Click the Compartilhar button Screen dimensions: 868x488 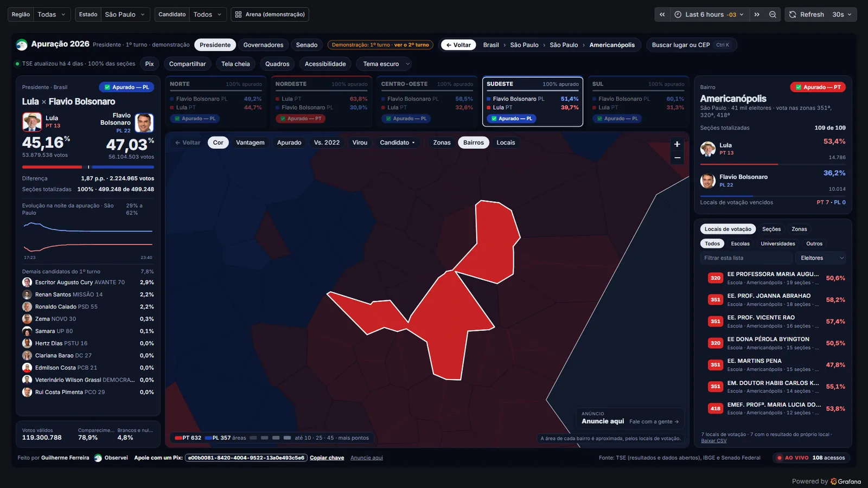point(187,64)
